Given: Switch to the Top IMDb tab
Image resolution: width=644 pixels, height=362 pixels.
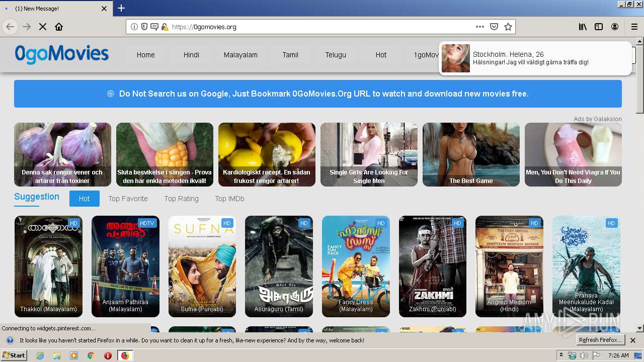Looking at the screenshot, I should [229, 199].
